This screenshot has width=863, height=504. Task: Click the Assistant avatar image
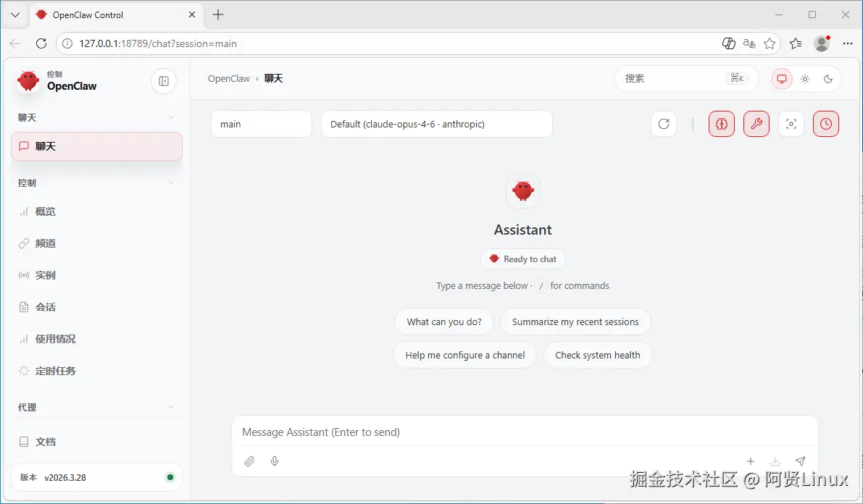[523, 191]
